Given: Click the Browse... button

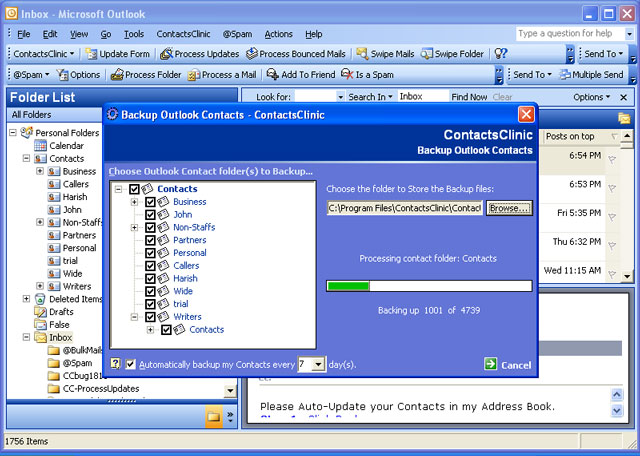Looking at the screenshot, I should tap(509, 208).
